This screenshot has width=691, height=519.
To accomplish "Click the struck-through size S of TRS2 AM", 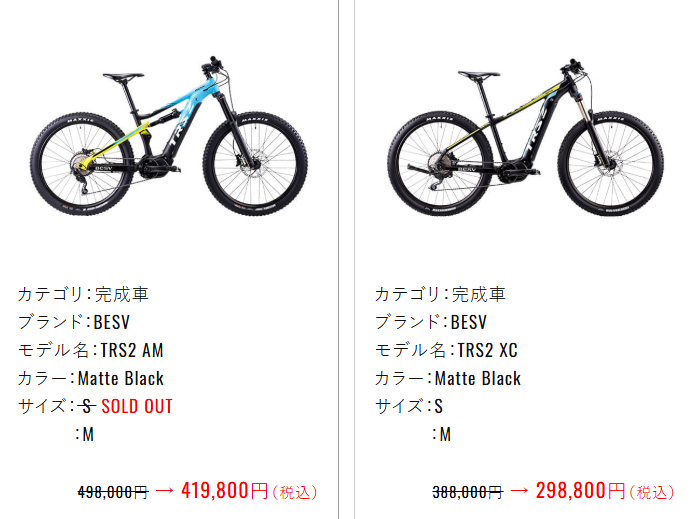I will (x=87, y=406).
